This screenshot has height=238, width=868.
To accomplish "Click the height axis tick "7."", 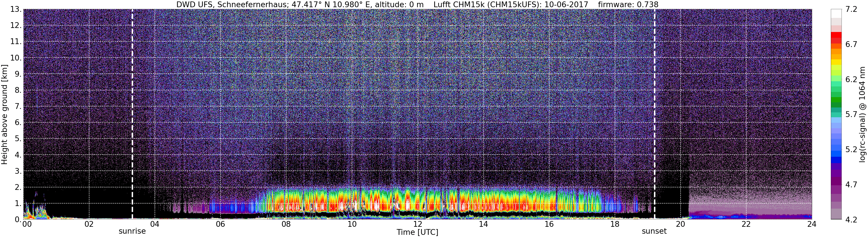I will pyautogui.click(x=18, y=107).
